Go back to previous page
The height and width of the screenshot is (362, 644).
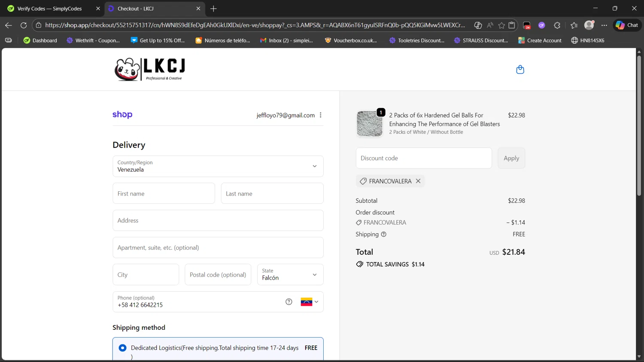8,25
